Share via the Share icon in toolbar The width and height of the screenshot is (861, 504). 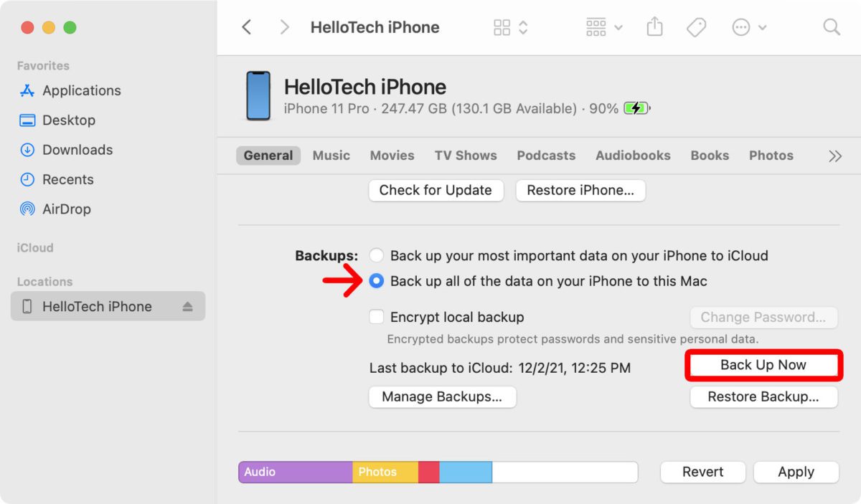(654, 27)
